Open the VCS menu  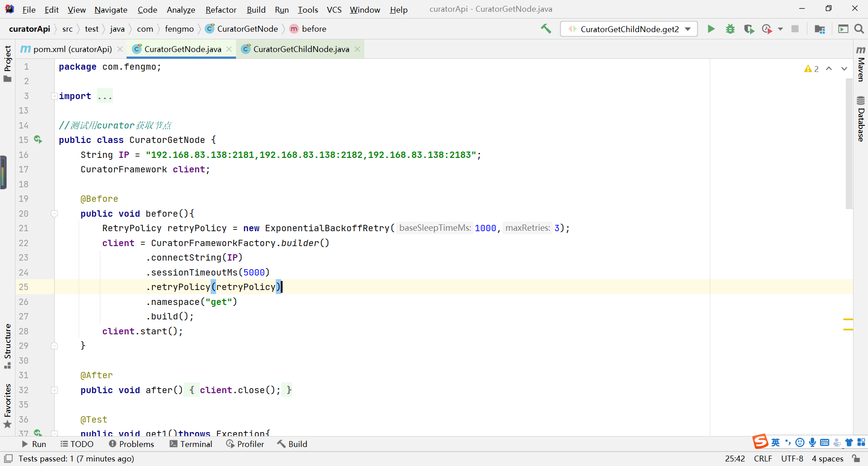[x=334, y=10]
